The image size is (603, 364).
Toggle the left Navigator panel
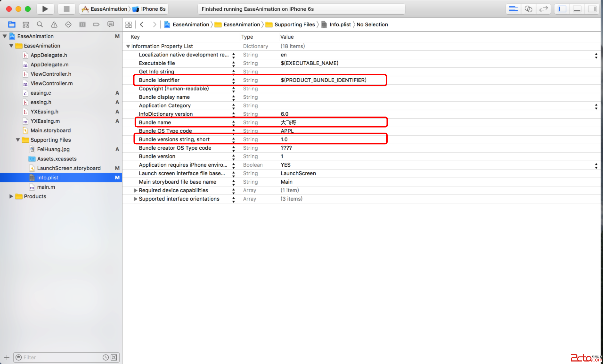[x=562, y=9]
